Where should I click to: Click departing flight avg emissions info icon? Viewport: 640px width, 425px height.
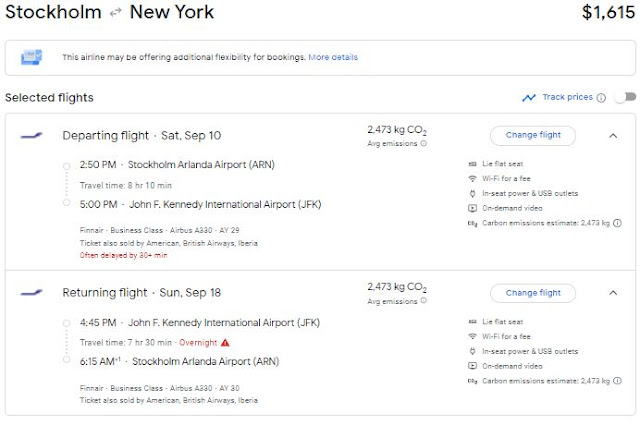tap(424, 144)
